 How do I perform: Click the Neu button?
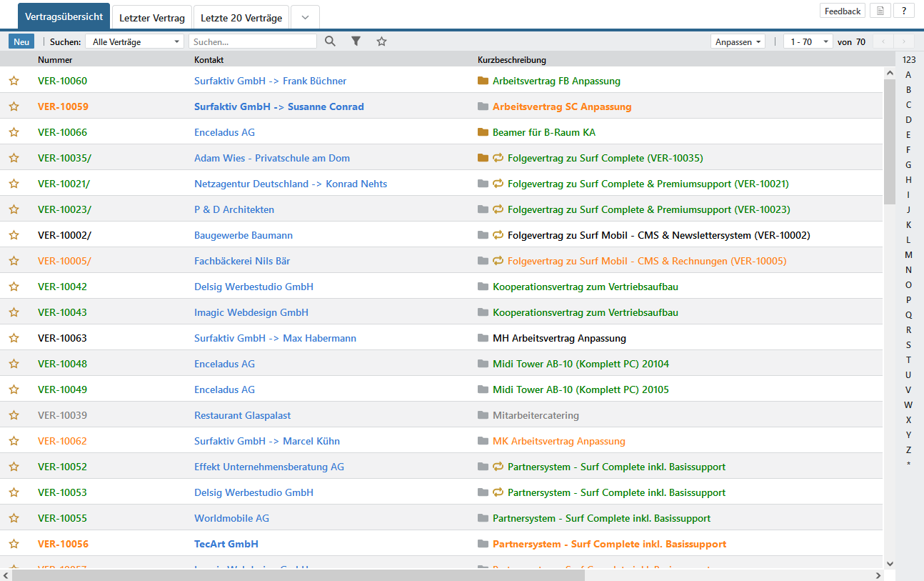(x=21, y=41)
